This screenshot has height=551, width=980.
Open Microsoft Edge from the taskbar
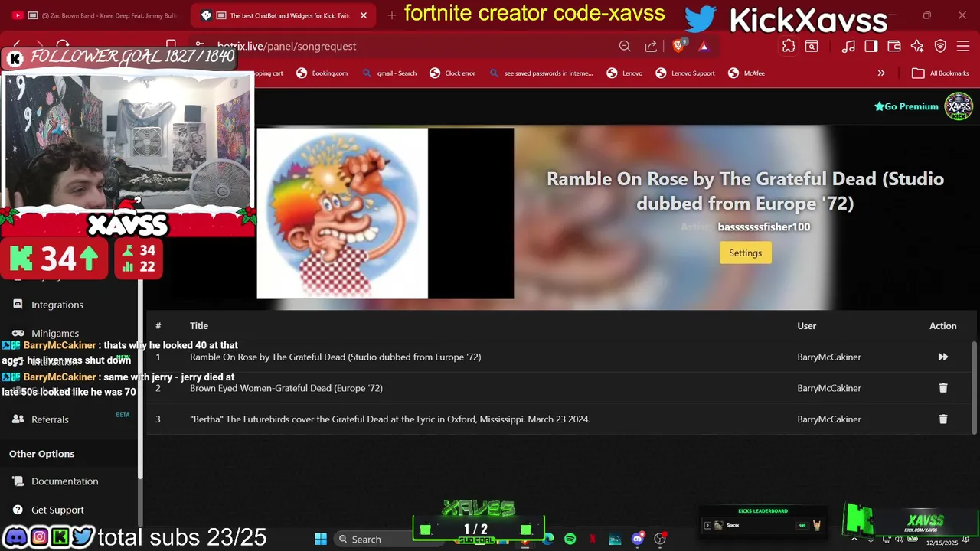click(548, 539)
